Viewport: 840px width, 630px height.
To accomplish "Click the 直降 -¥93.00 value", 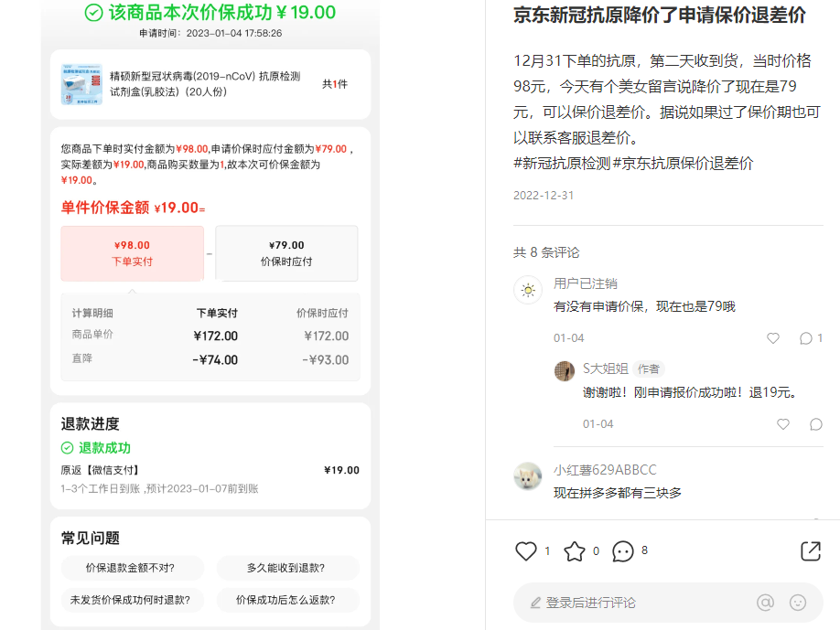I will [325, 360].
